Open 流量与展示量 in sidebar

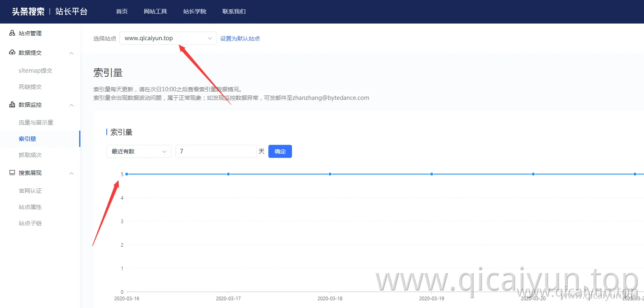point(36,123)
